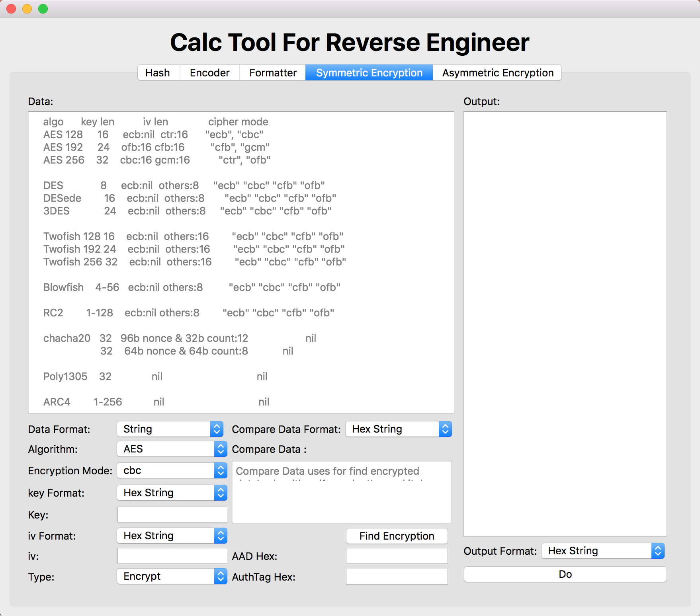Viewport: 700px width, 616px height.
Task: Switch to the Hash tab
Action: 158,73
